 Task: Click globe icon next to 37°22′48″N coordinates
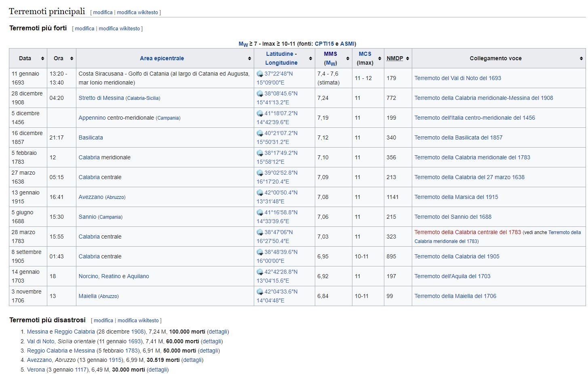tap(260, 74)
